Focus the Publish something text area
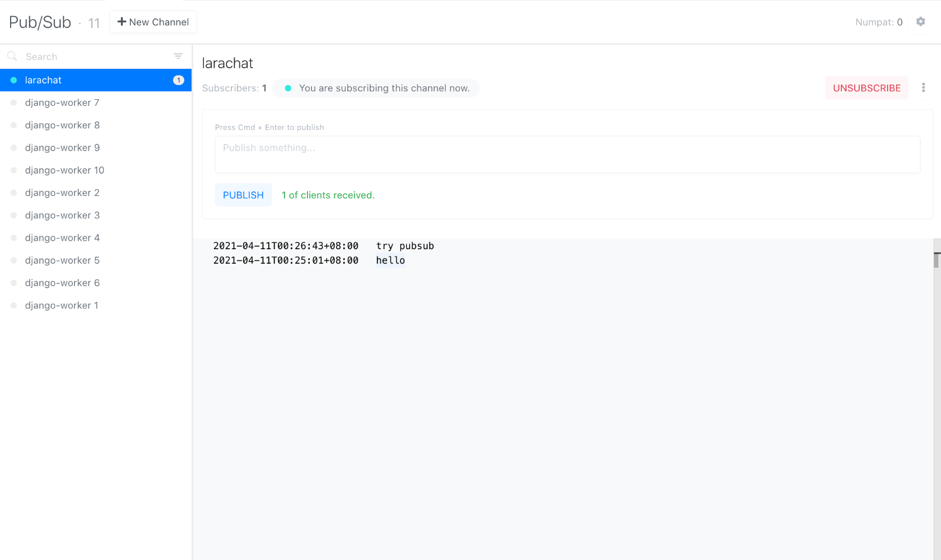941x560 pixels. point(567,155)
